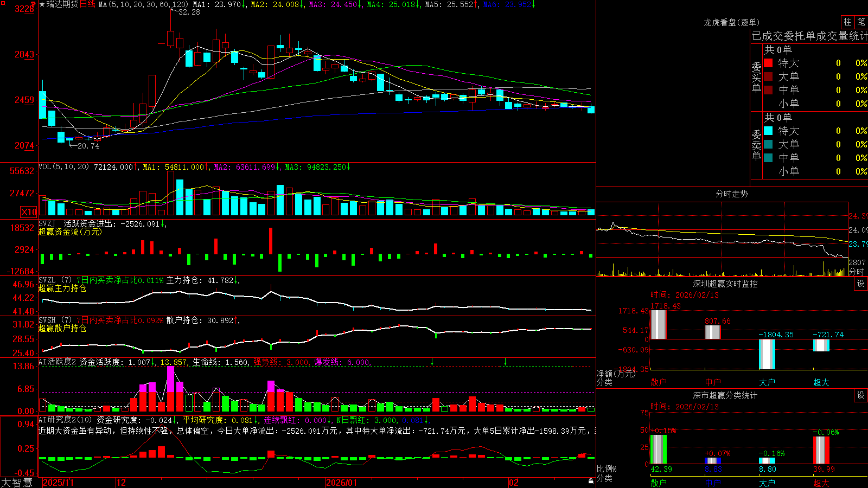Click the 龙虎看盘(逐单) panel title

click(x=731, y=22)
